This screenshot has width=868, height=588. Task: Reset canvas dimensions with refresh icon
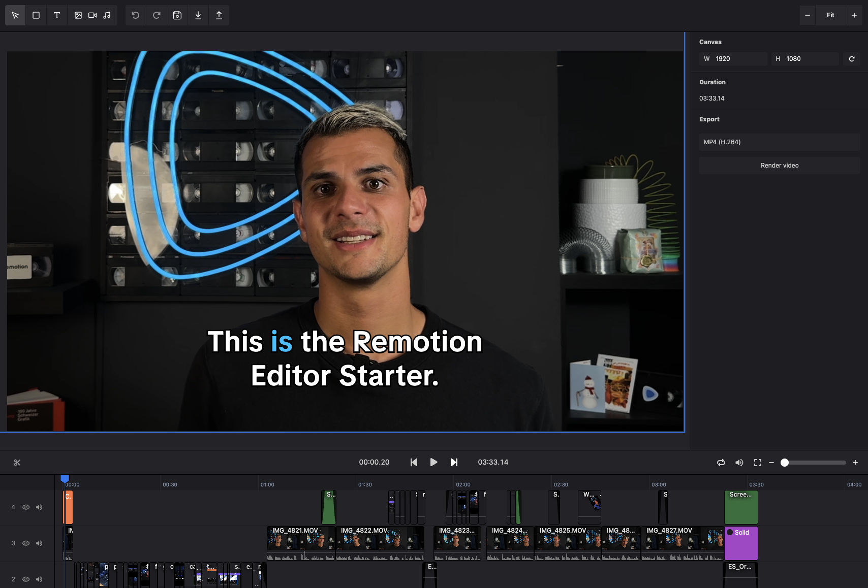point(852,59)
